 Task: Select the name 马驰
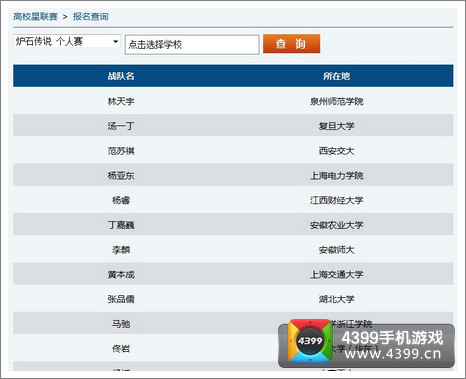(x=121, y=324)
